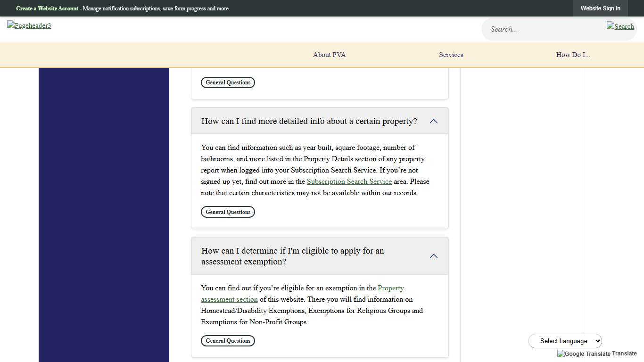Open the Select Language dropdown

click(565, 341)
